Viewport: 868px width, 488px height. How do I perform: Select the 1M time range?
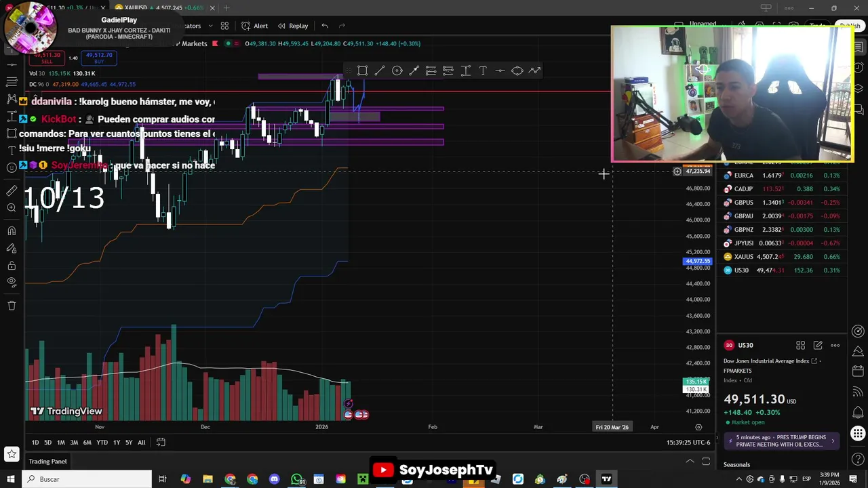click(x=61, y=443)
